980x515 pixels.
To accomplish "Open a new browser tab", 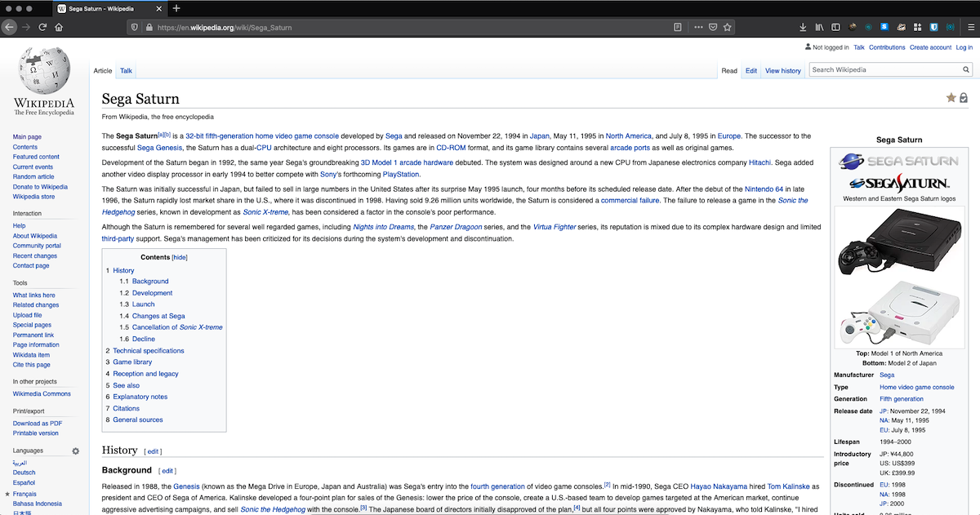I will [x=176, y=8].
